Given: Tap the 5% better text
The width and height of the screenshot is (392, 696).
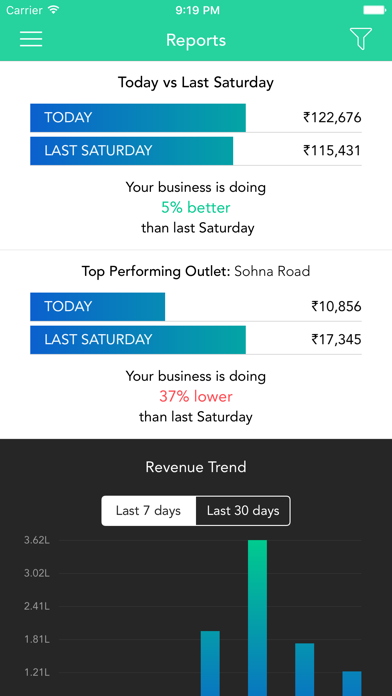Looking at the screenshot, I should click(x=196, y=207).
